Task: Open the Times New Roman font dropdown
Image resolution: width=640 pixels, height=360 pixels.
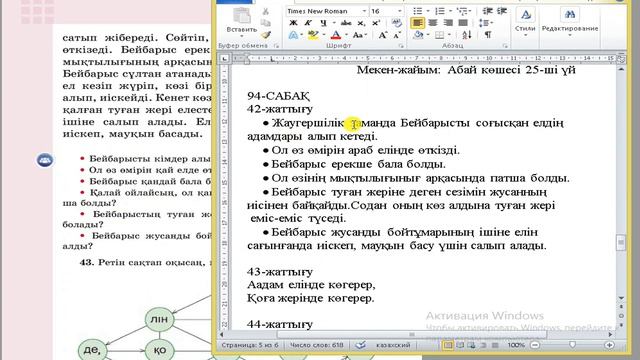Action: point(364,11)
